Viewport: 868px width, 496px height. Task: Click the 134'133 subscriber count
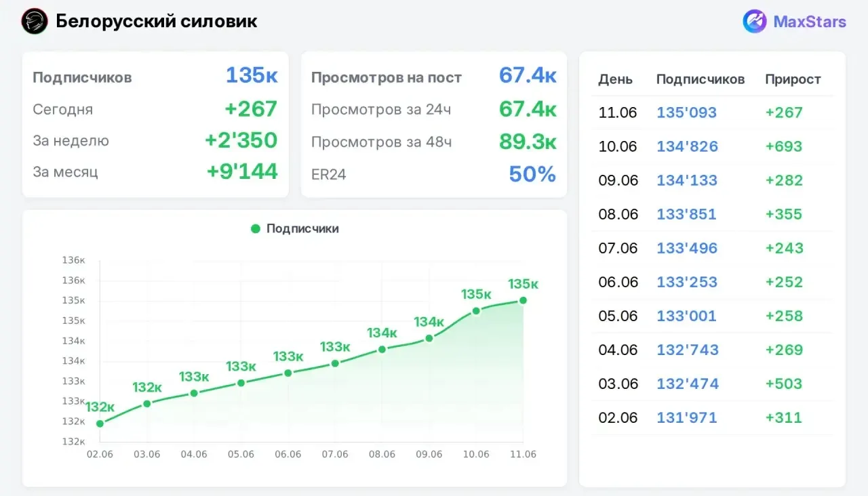(x=686, y=180)
